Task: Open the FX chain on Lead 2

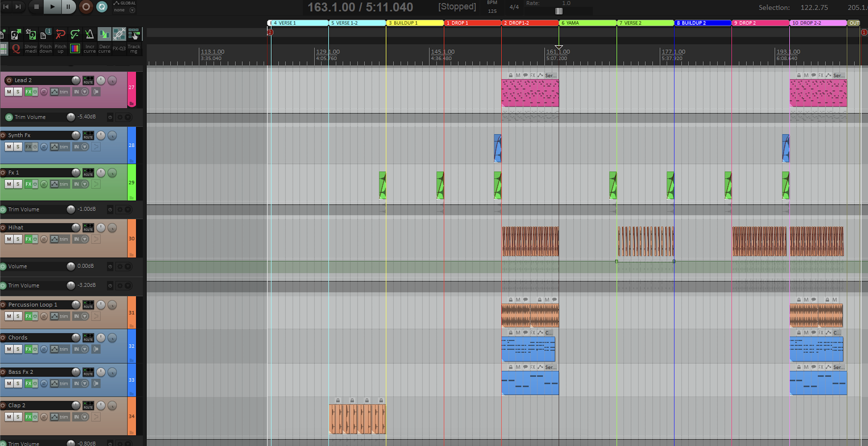Action: pos(28,92)
